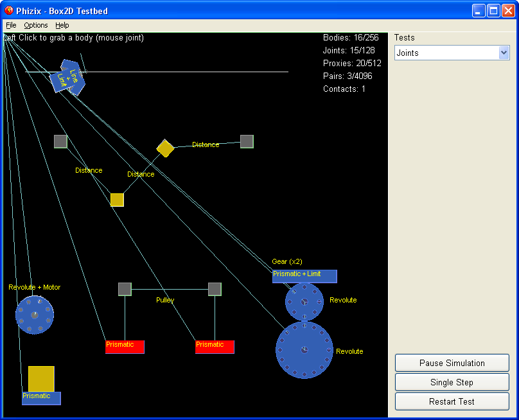Click the right gray pulley box

(215, 289)
